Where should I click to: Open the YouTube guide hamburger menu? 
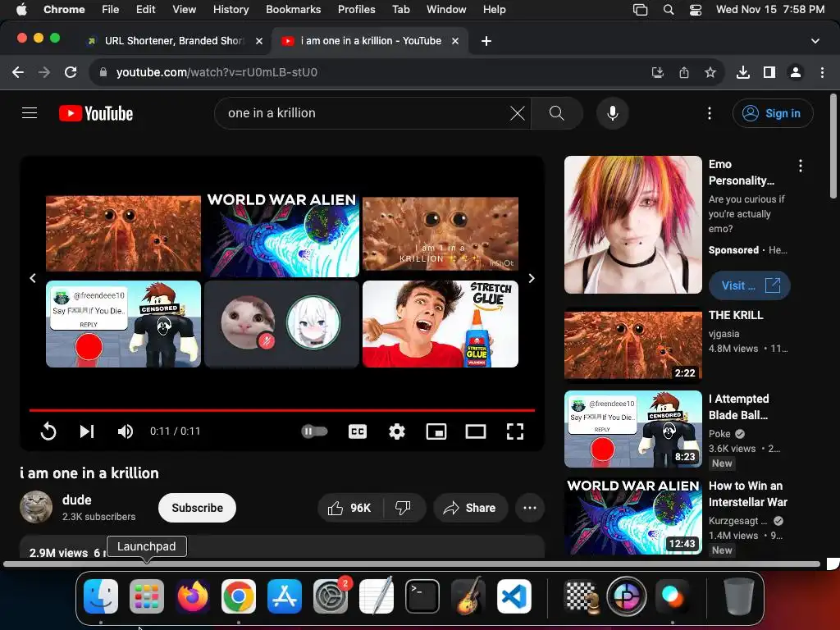(30, 113)
